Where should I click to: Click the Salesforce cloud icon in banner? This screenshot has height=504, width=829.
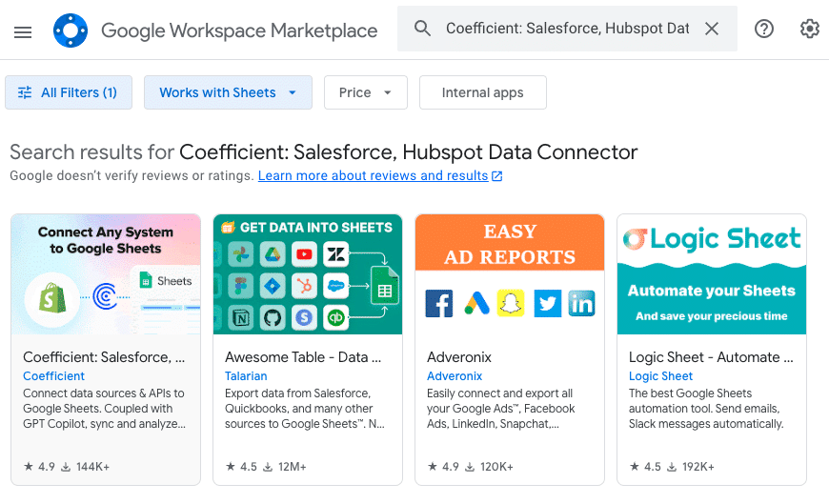[335, 286]
